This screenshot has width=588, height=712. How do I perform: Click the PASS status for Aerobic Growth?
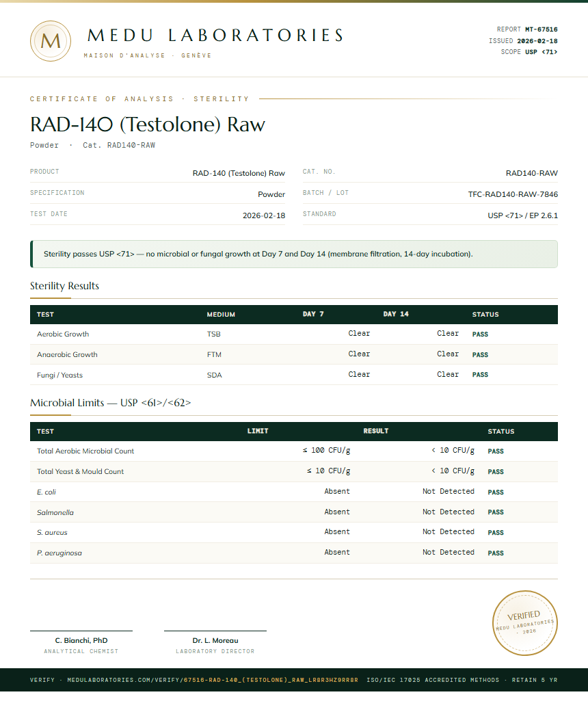480,334
